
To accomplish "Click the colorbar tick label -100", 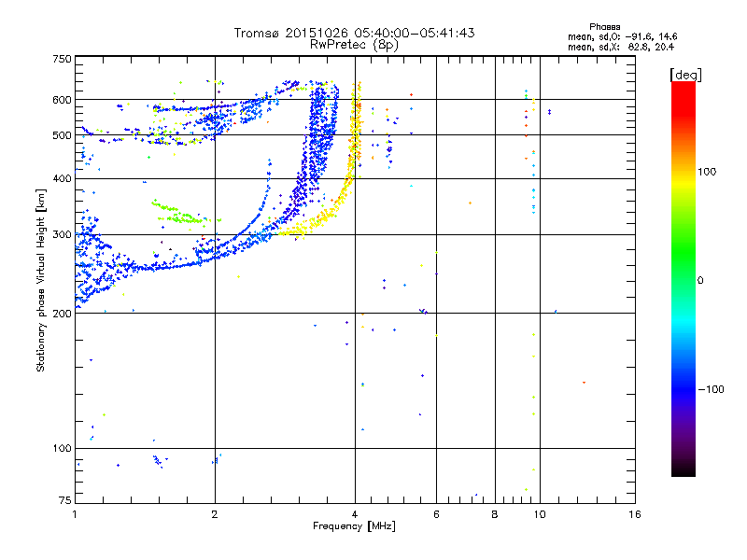I will pos(712,389).
